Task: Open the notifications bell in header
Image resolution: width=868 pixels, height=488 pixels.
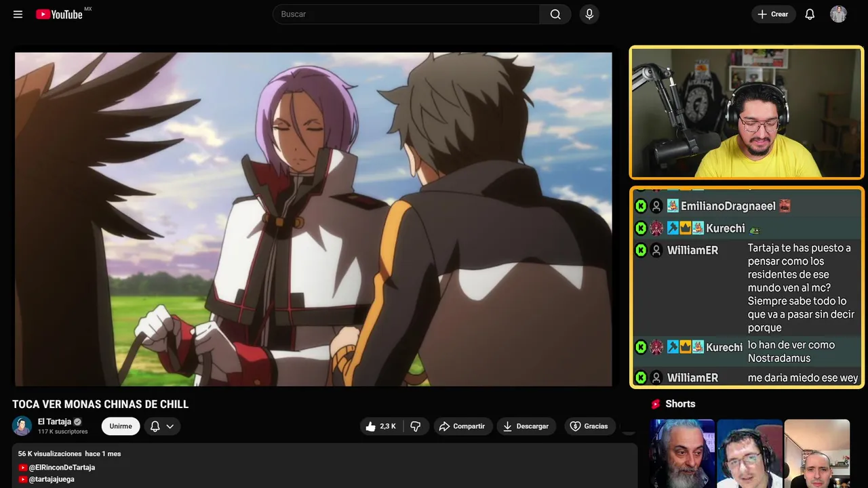Action: [x=810, y=14]
